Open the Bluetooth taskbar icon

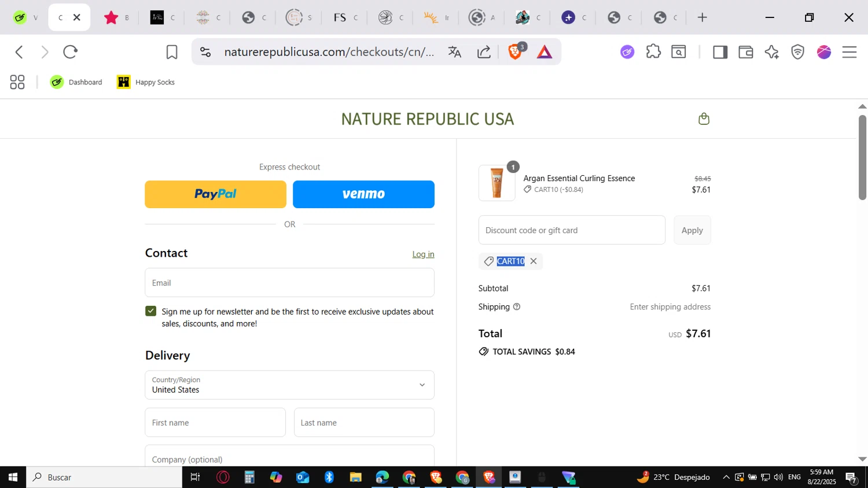329,477
